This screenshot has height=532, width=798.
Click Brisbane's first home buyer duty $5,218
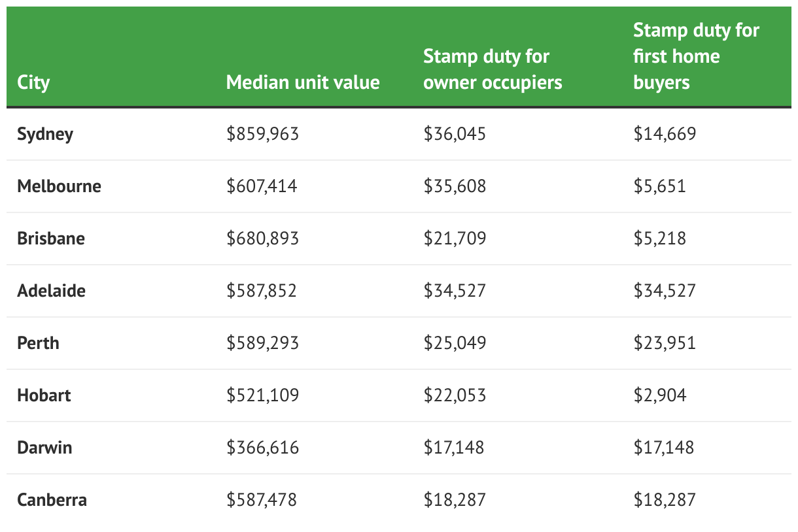point(659,239)
